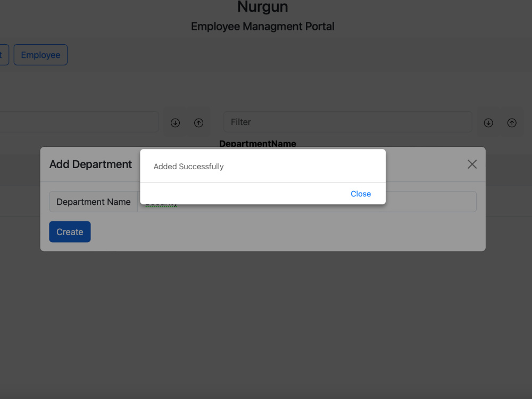
Task: Click the DepartmentName column header
Action: (x=257, y=144)
